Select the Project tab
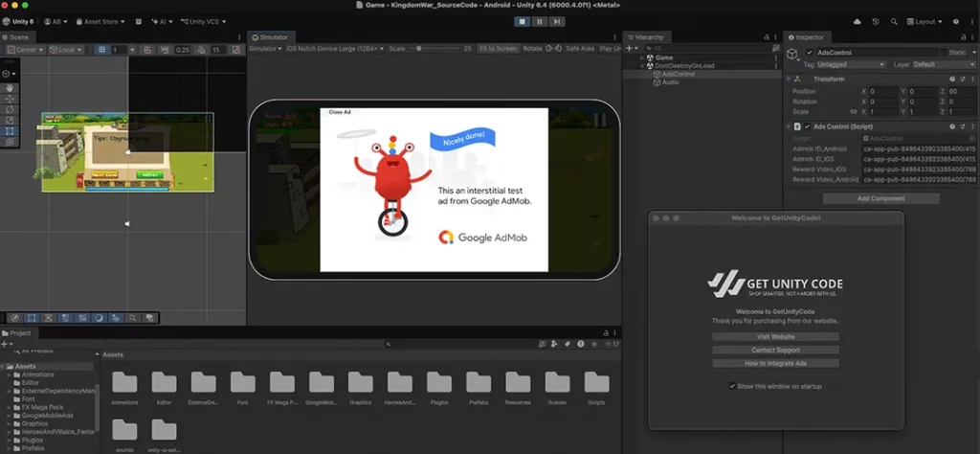 tap(17, 333)
